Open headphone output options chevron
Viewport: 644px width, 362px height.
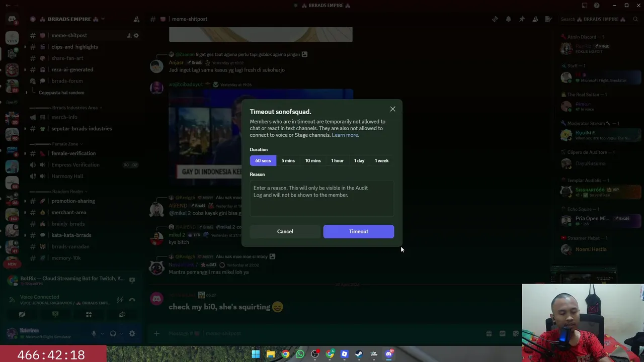[121, 333]
